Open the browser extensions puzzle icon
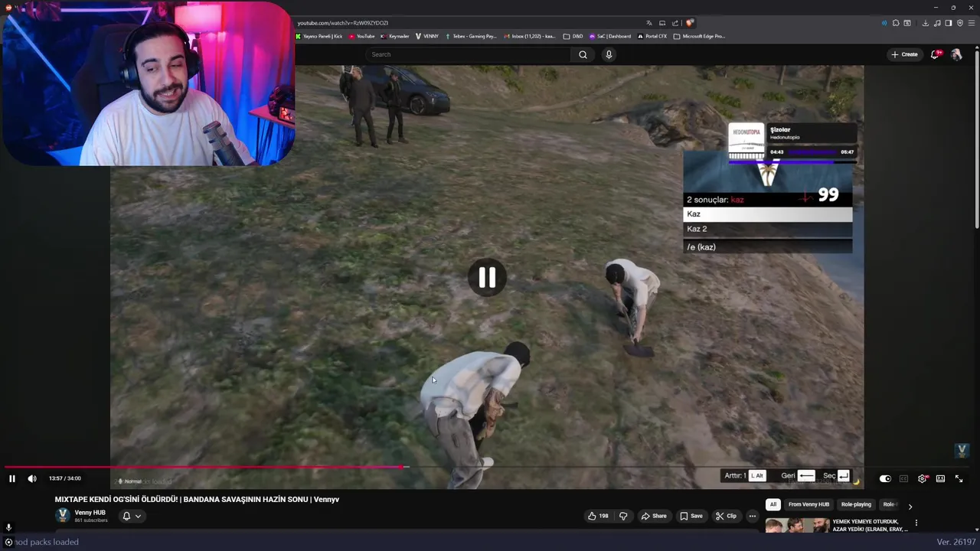 point(896,23)
